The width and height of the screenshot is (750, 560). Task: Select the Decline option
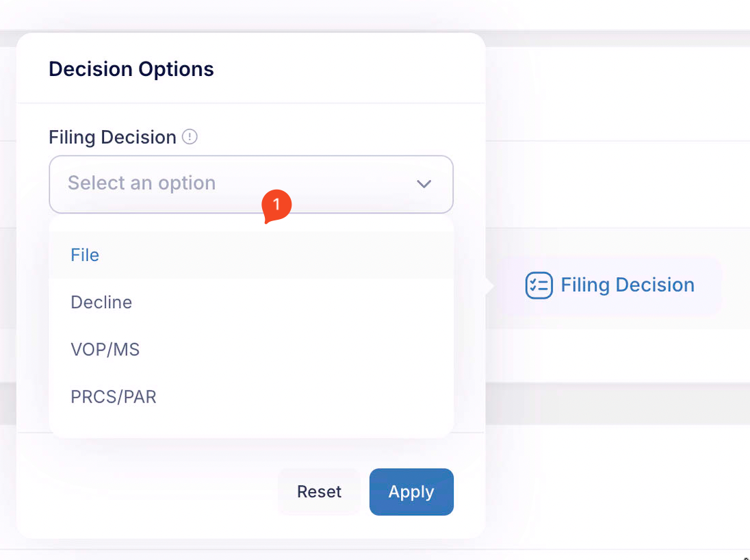click(x=251, y=302)
